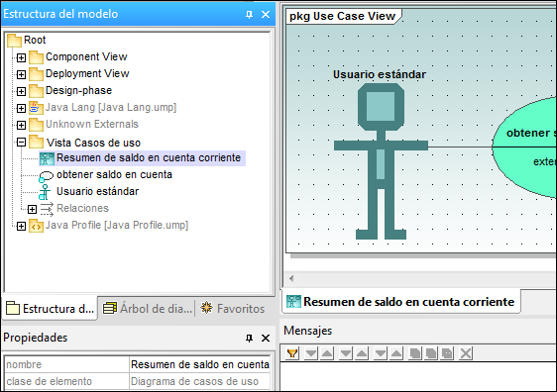Screen dimensions: 557x392
Task: Click the 'Mensajes' panel title
Action: pos(307,331)
